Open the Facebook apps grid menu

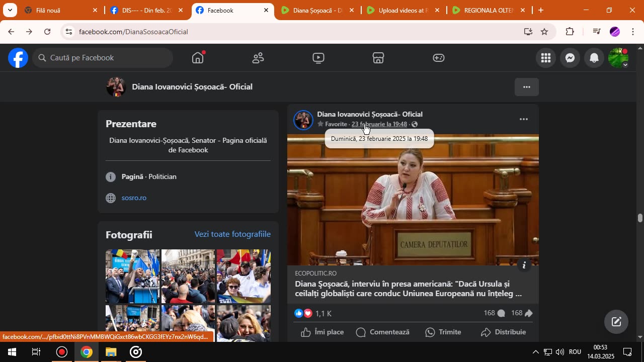click(546, 58)
